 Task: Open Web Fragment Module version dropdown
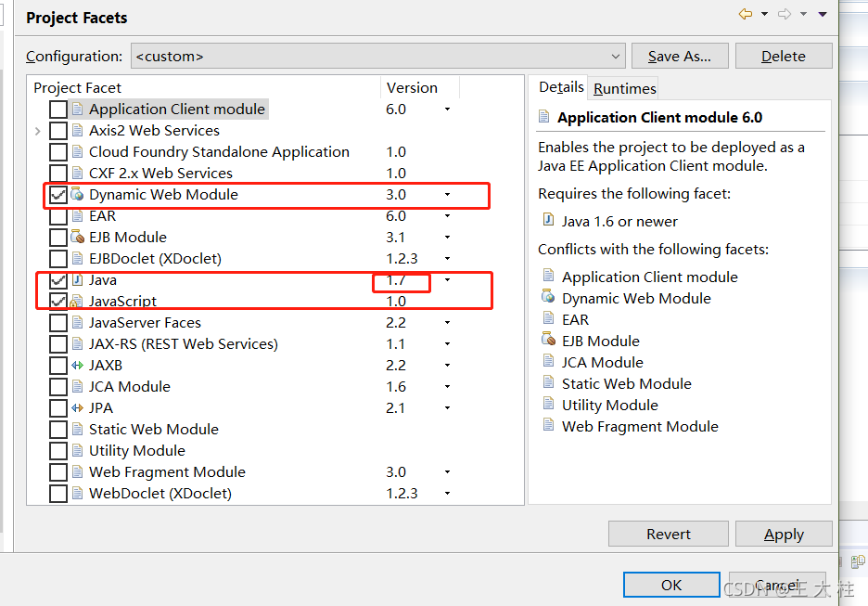point(447,472)
